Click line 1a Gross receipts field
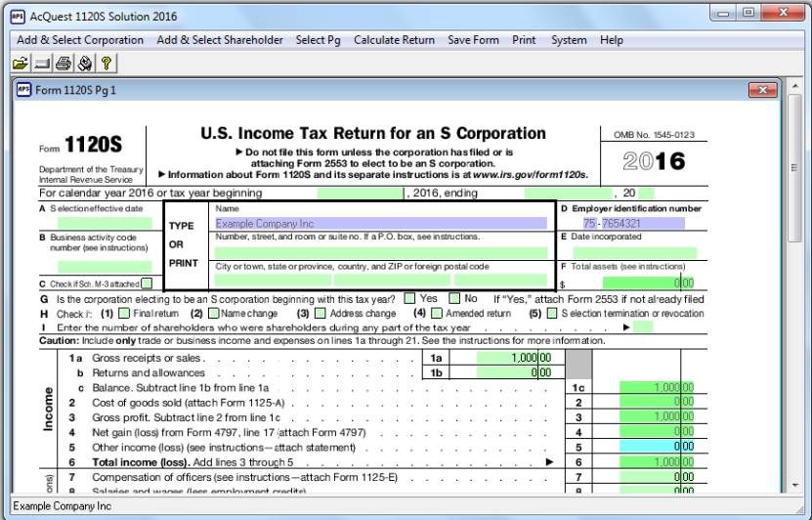This screenshot has width=812, height=520. pos(514,358)
